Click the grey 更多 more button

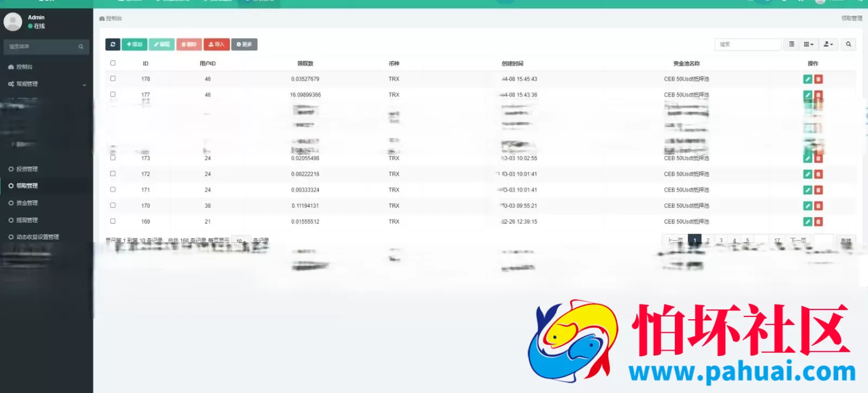[244, 45]
